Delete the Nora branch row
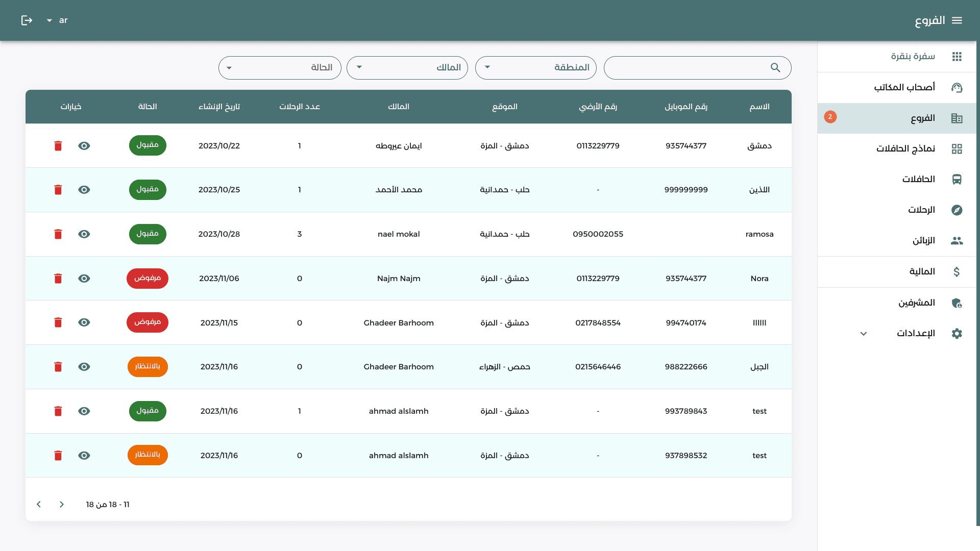 (58, 279)
